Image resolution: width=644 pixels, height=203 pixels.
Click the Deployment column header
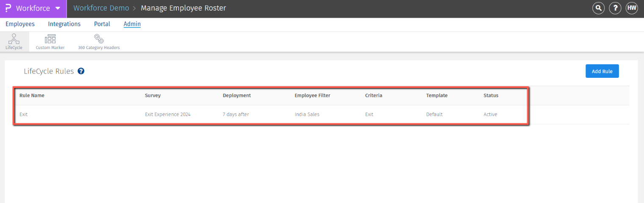pos(237,96)
